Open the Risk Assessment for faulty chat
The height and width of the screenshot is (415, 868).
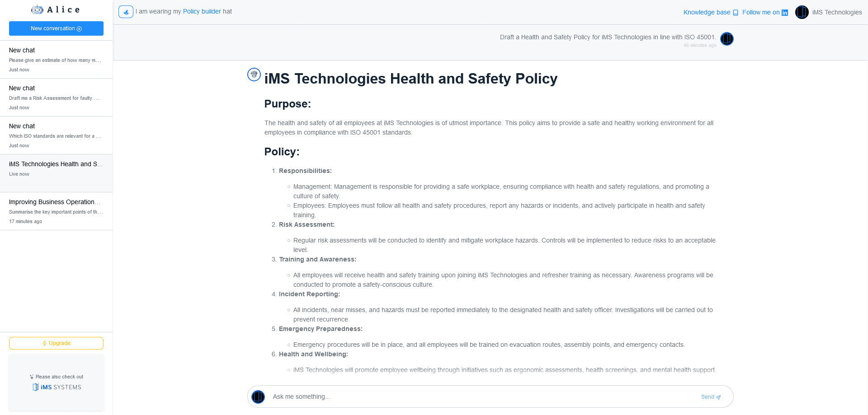click(x=56, y=98)
